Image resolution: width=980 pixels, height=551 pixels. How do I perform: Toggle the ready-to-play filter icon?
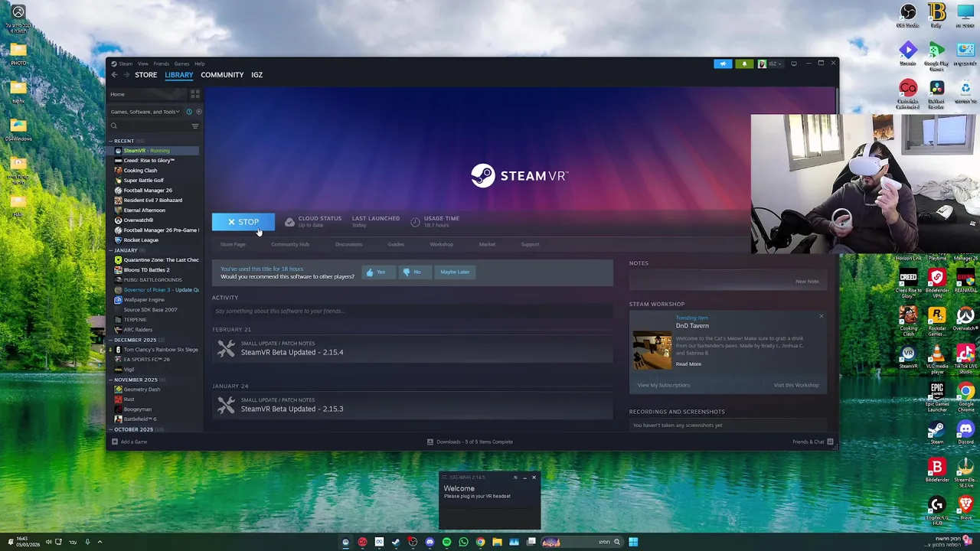198,112
